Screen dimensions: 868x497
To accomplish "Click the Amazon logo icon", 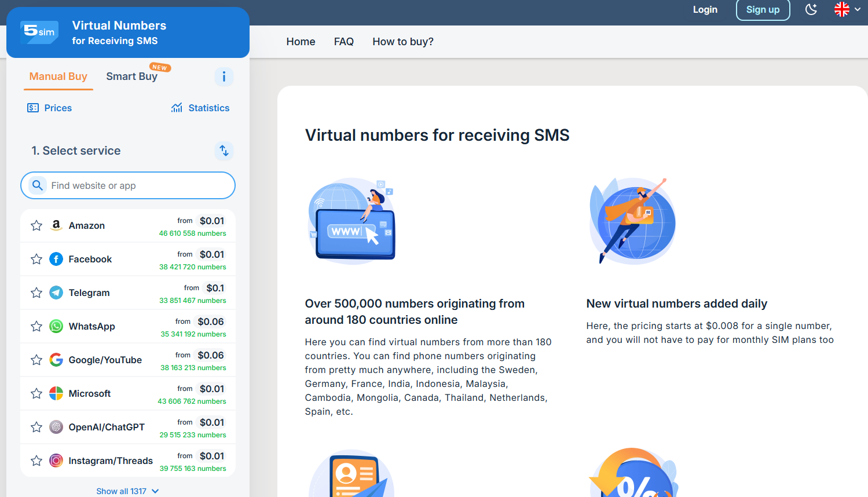I will pos(56,225).
